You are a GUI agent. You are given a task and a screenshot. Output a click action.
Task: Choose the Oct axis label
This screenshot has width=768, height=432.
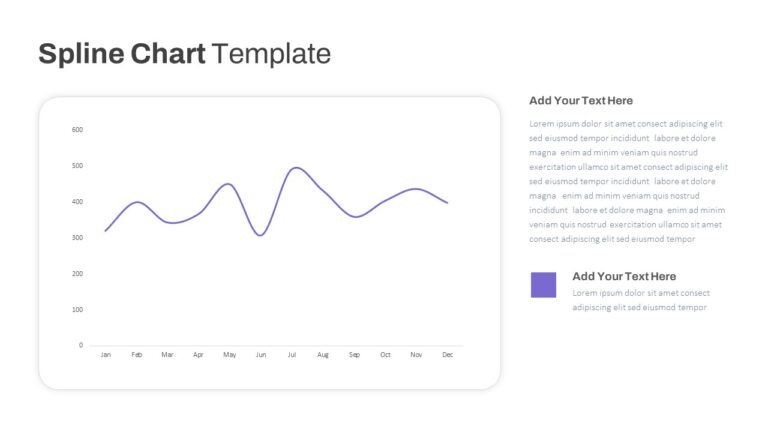385,355
